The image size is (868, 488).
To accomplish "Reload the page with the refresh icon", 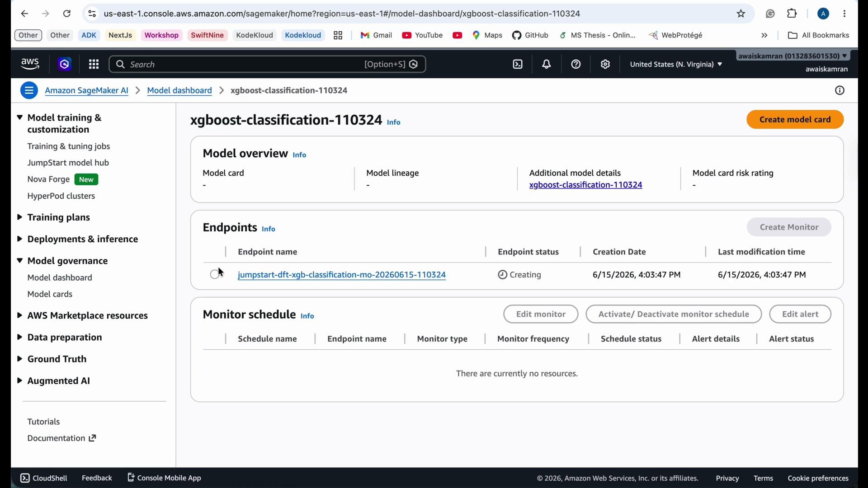I will tap(67, 14).
